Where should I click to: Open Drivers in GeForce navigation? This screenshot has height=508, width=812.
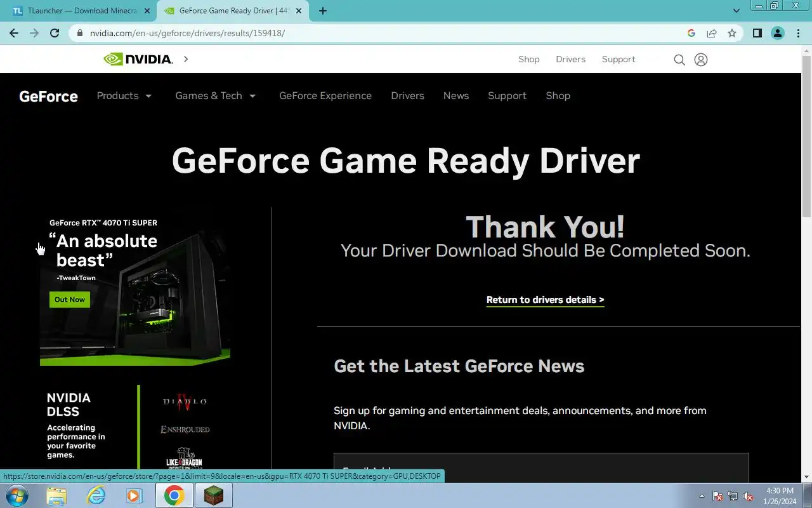tap(407, 96)
